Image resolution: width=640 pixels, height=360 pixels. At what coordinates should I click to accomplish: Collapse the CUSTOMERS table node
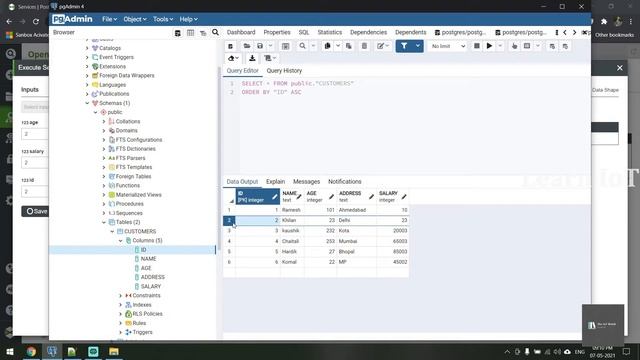(x=112, y=231)
